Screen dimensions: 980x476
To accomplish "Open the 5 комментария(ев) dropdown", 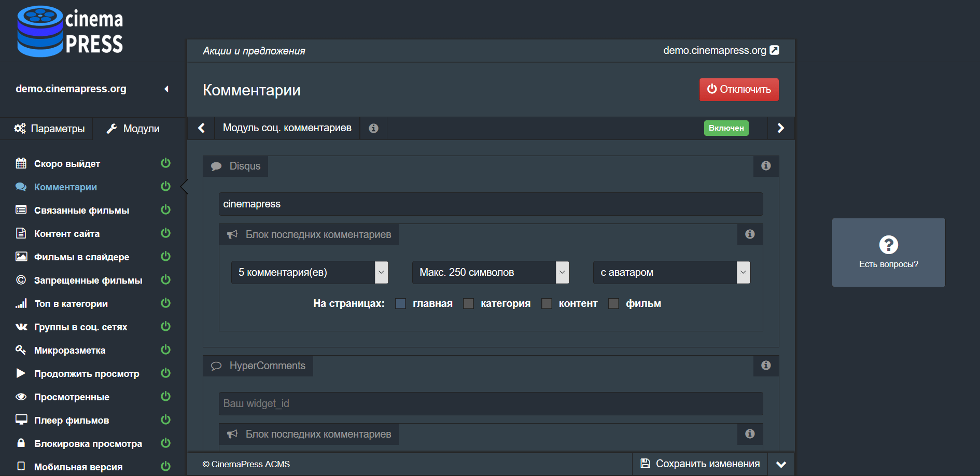I will [310, 272].
